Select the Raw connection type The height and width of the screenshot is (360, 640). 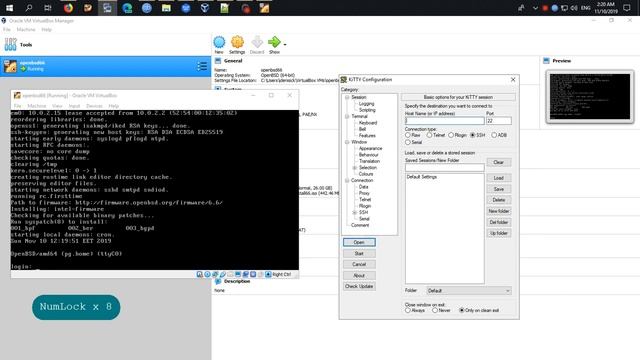pos(408,135)
